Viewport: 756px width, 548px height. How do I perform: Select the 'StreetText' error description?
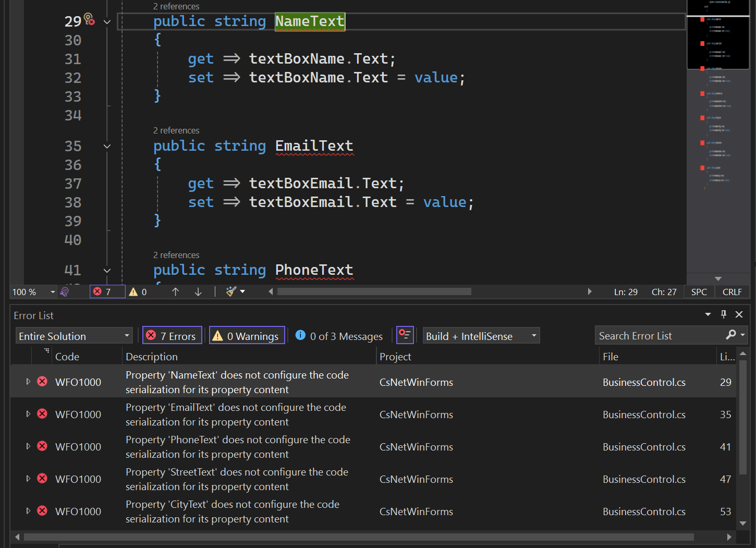tap(237, 479)
